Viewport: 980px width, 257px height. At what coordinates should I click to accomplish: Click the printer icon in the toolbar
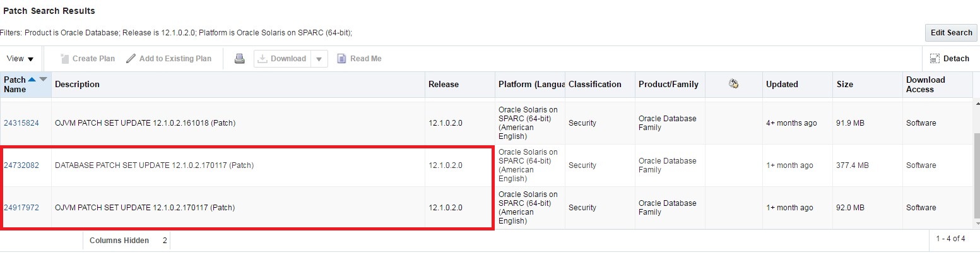(240, 59)
